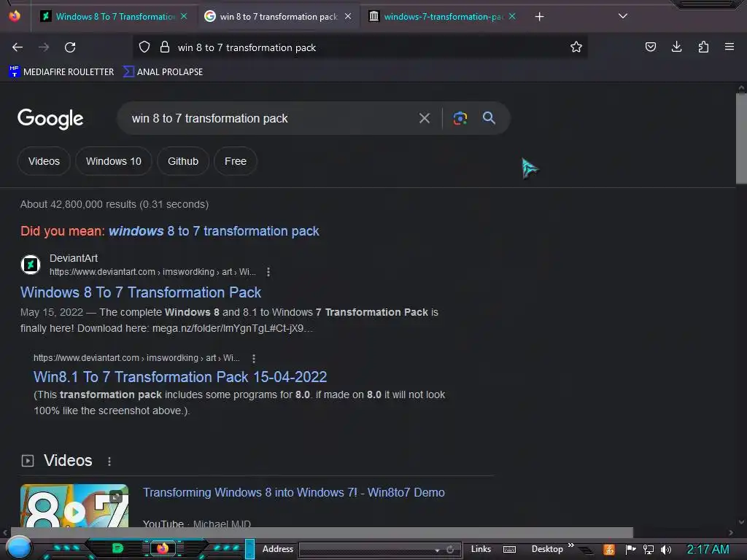Filter results by Windows 10 chip

point(113,161)
